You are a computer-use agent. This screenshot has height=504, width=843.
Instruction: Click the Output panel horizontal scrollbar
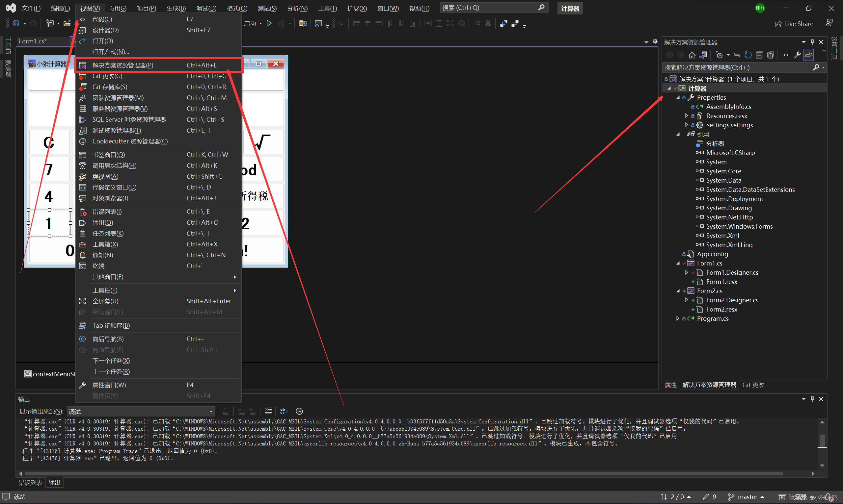403,473
